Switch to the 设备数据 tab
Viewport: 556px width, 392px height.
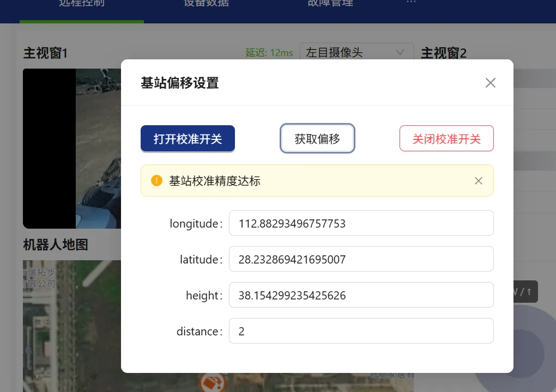tap(206, 3)
